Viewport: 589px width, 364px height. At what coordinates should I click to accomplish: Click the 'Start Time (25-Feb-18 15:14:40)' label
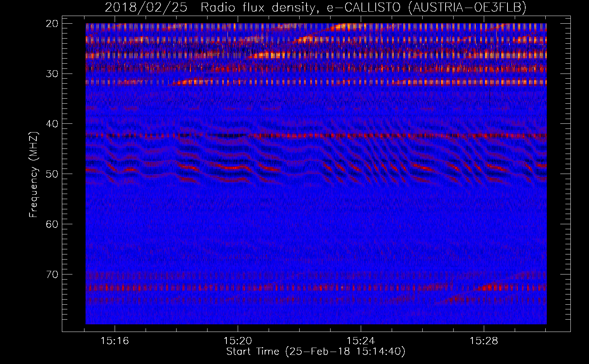316,352
